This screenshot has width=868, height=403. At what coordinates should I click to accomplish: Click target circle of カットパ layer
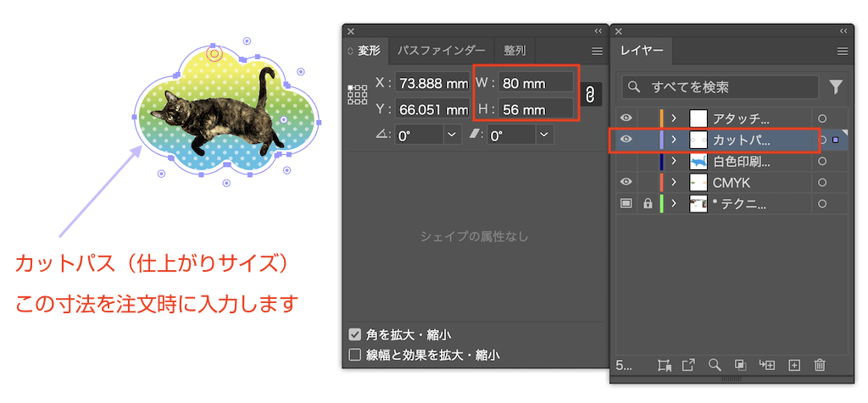coord(823,140)
